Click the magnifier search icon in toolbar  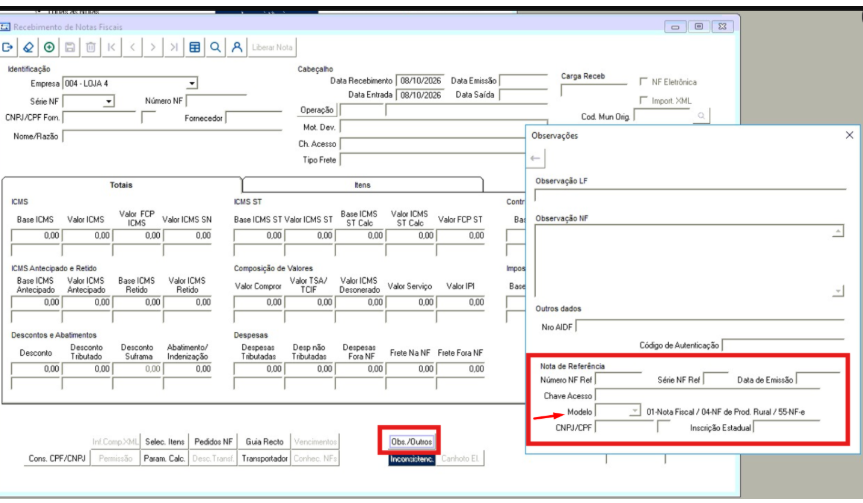pyautogui.click(x=216, y=47)
